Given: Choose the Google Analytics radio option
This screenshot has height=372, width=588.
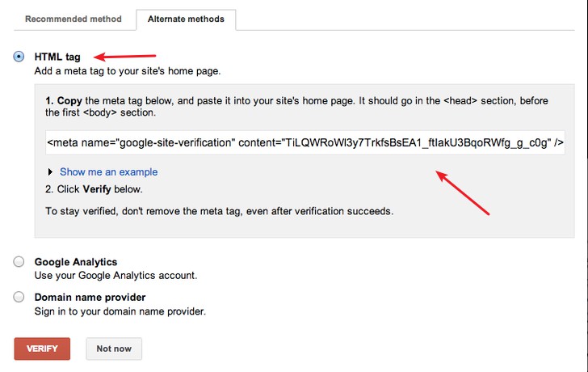Looking at the screenshot, I should click(19, 262).
